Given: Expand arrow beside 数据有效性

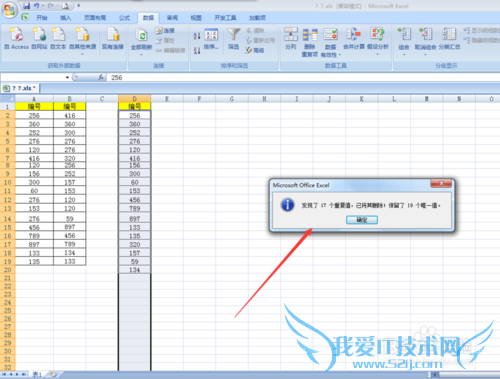Looking at the screenshot, I should click(340, 55).
